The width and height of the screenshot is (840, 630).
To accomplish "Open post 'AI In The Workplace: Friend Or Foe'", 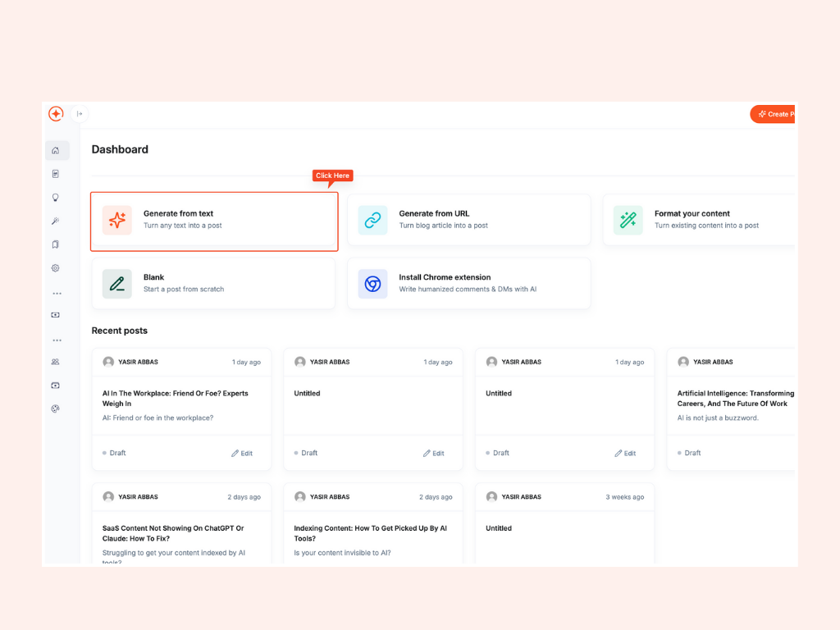I will tap(176, 398).
